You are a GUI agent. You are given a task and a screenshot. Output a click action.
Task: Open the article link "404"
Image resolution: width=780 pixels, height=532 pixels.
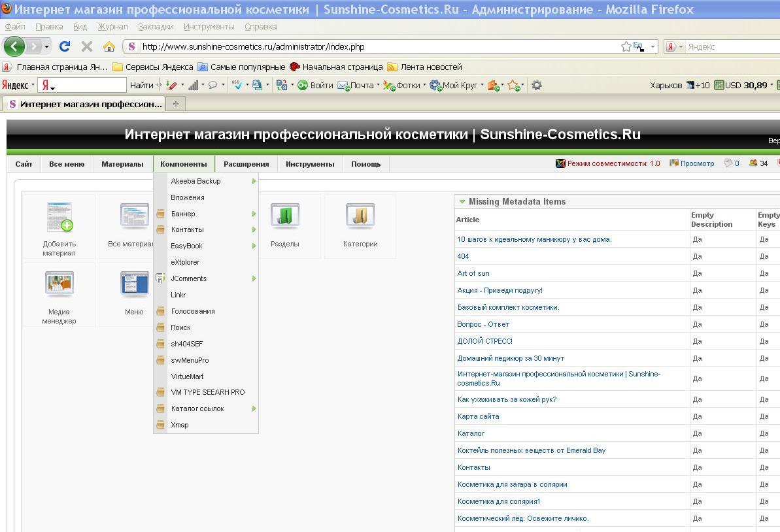coord(463,256)
